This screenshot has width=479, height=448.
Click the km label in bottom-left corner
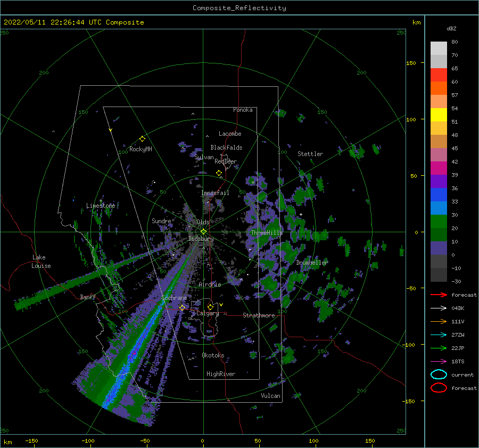[x=8, y=442]
